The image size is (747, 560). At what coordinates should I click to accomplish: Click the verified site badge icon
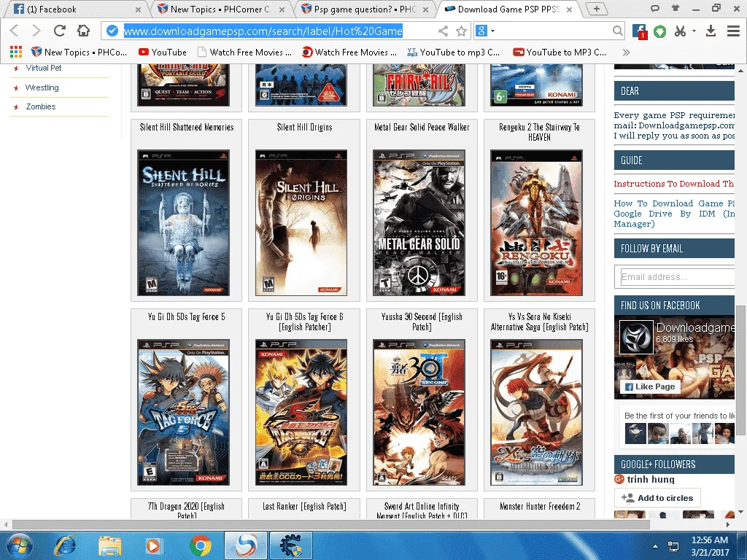[x=112, y=31]
